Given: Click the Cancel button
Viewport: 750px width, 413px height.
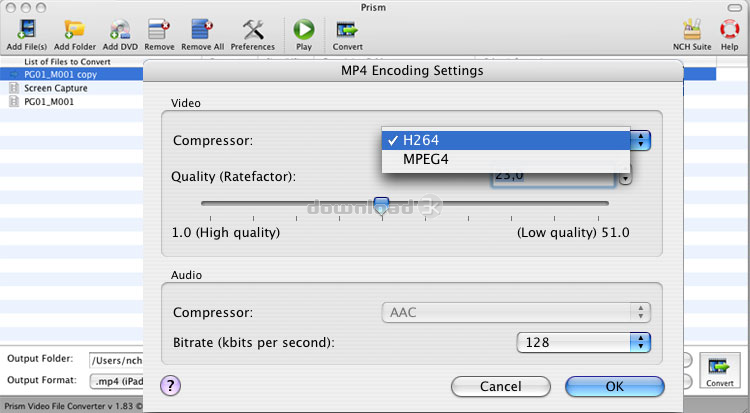Looking at the screenshot, I should [x=500, y=386].
